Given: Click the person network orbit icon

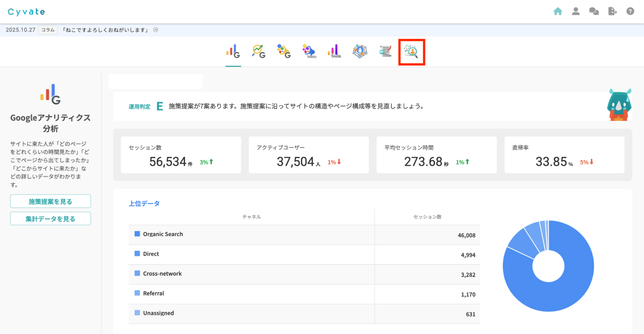Looking at the screenshot, I should [360, 51].
